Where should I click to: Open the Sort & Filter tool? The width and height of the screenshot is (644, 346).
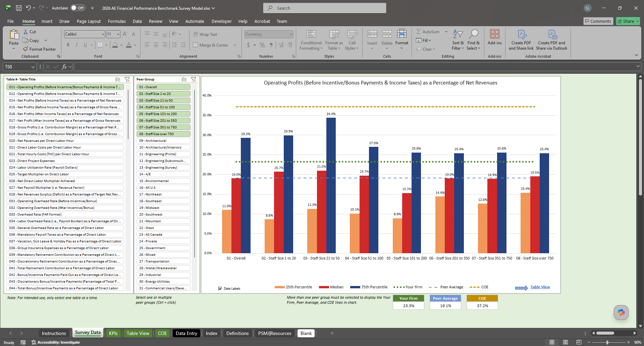458,40
